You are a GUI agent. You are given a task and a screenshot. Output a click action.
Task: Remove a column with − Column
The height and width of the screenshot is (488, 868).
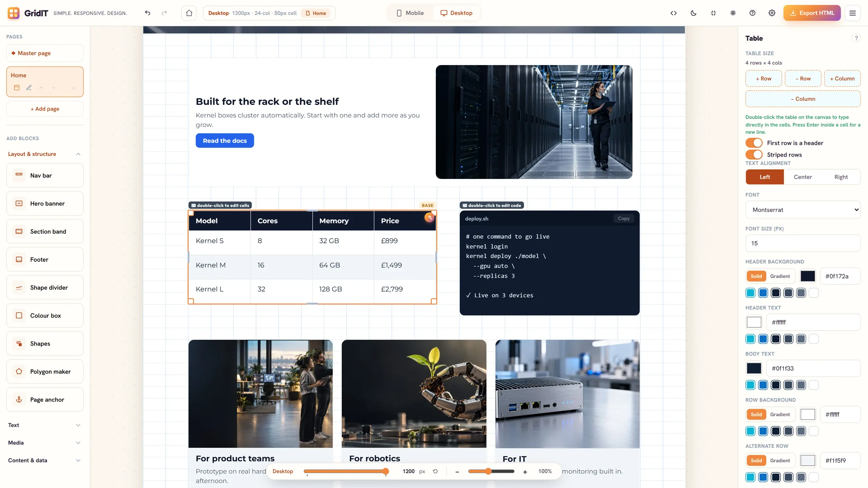coord(803,99)
